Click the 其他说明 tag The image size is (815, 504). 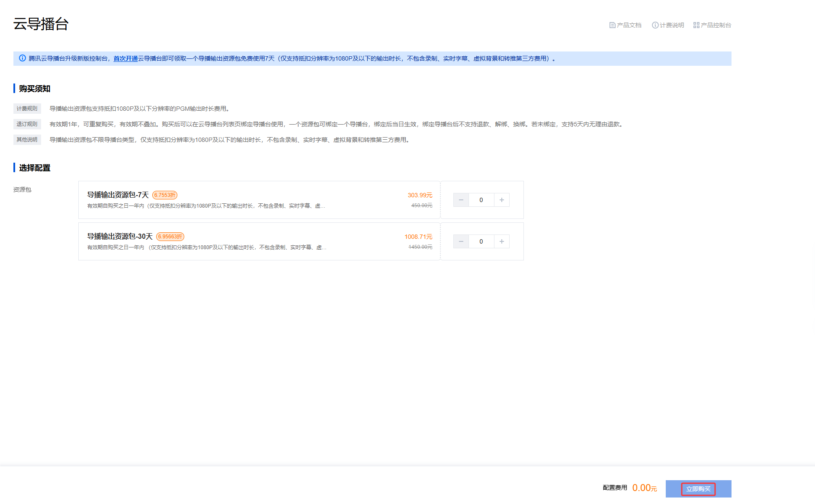(x=27, y=140)
